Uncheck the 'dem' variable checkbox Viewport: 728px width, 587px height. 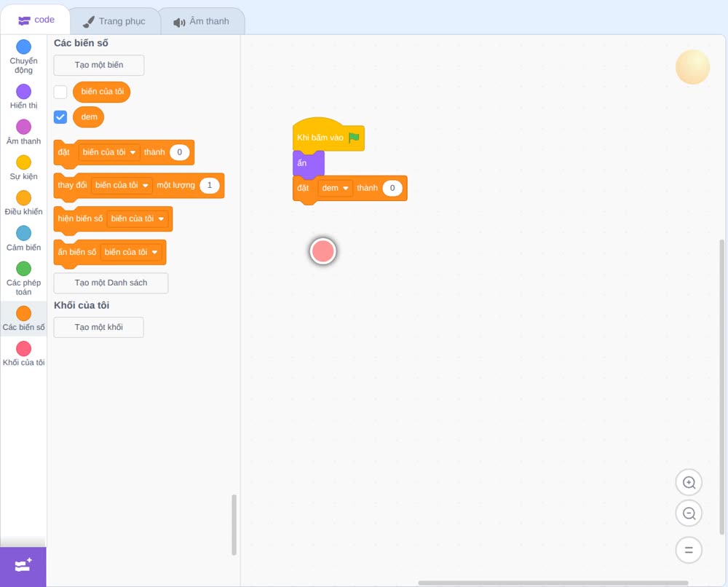pyautogui.click(x=60, y=117)
